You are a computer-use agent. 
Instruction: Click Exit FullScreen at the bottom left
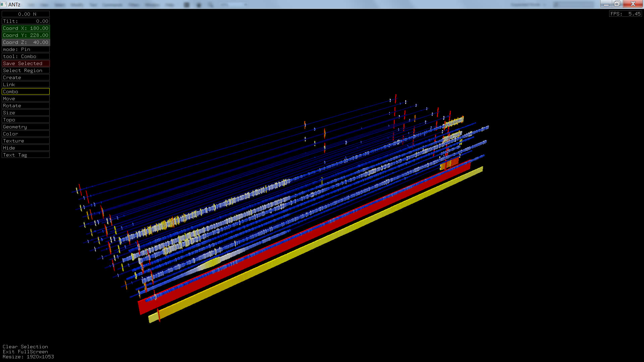coord(25,352)
